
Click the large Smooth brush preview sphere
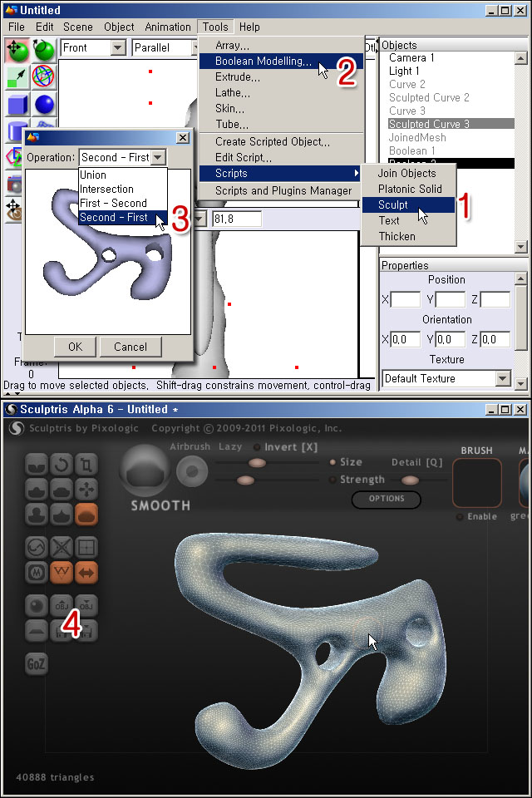pos(145,470)
